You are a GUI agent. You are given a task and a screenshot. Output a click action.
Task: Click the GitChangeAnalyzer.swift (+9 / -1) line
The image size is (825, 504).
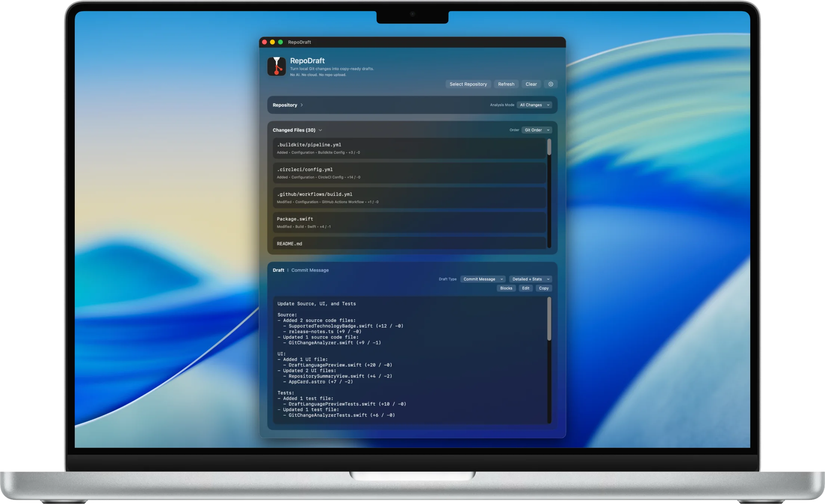tap(332, 343)
